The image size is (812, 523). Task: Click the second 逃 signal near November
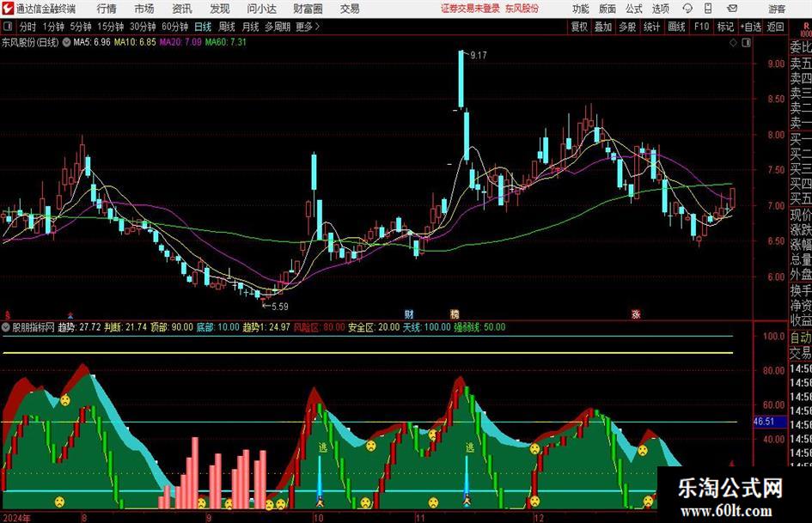pyautogui.click(x=470, y=447)
